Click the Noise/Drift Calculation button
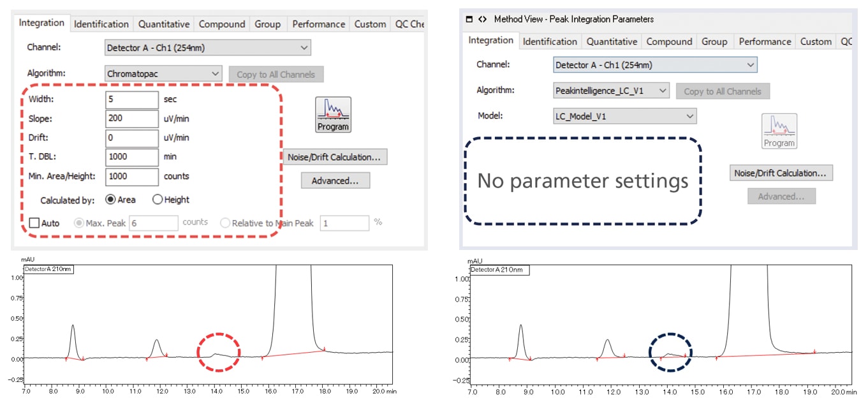Image resolution: width=868 pixels, height=412 pixels. 334,157
